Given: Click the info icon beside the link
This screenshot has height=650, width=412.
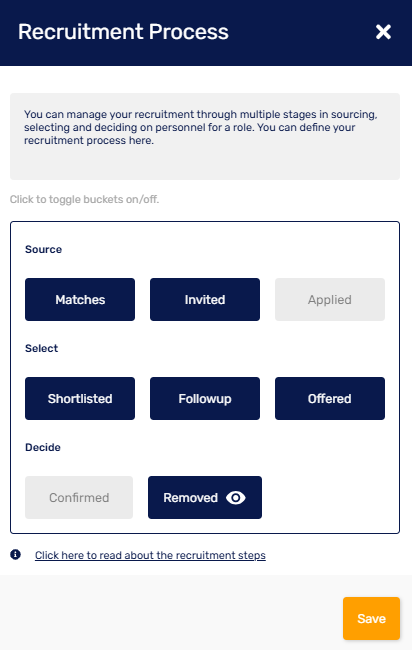Looking at the screenshot, I should coord(15,555).
